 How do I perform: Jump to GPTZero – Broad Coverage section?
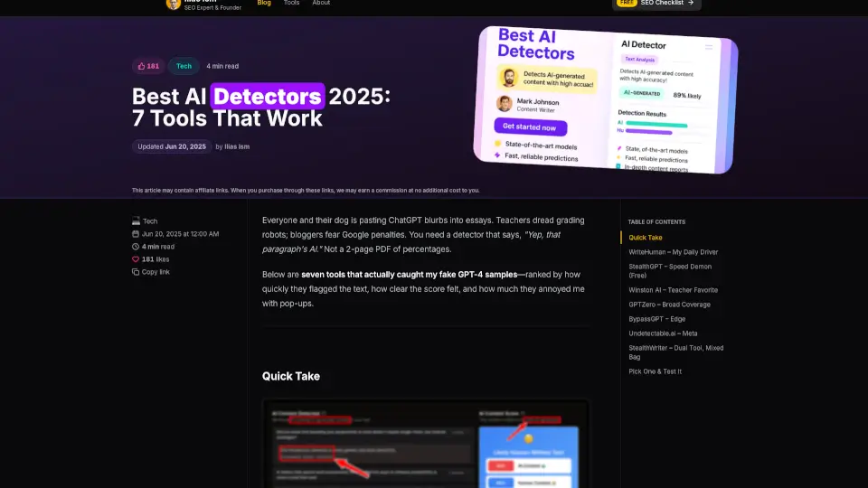(x=669, y=305)
